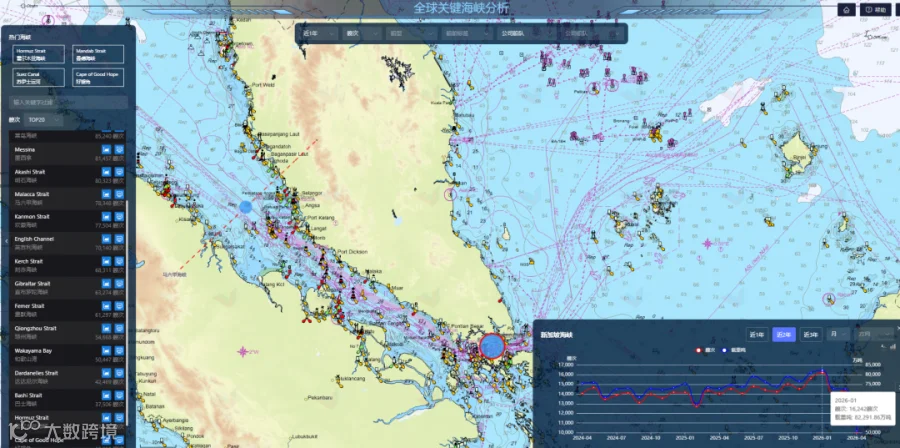
Task: Click second blue icon in Kanmon Strait row
Action: point(119,216)
